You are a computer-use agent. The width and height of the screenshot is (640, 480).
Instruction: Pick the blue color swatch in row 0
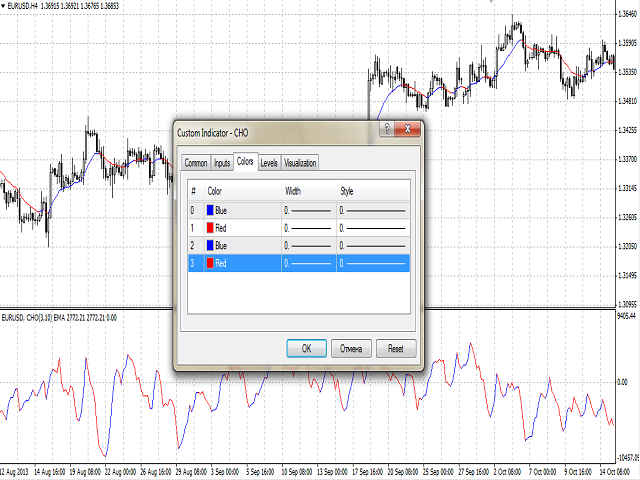point(210,210)
